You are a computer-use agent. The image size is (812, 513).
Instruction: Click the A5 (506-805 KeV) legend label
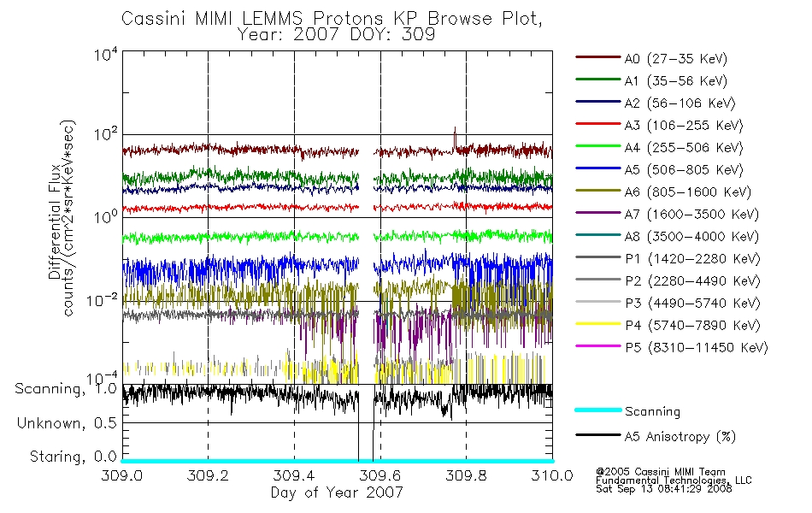click(684, 170)
